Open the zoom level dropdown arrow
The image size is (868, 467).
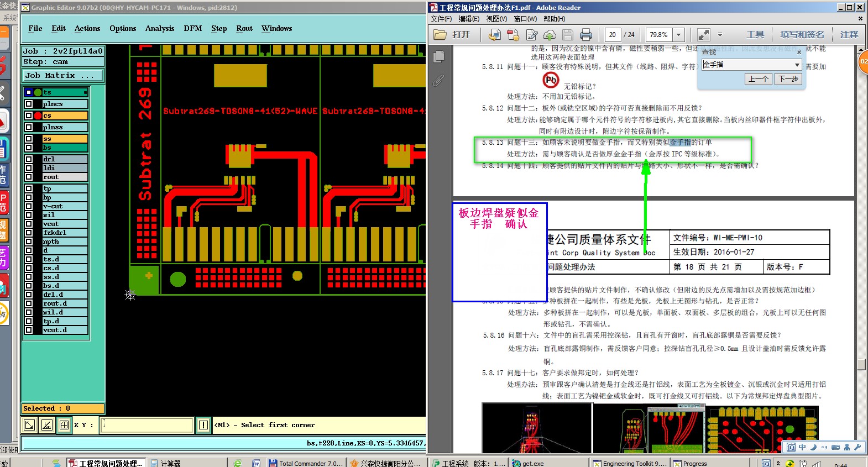[x=679, y=35]
